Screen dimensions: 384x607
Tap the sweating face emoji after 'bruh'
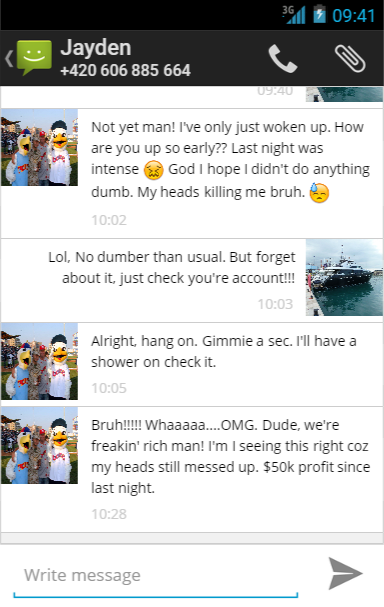[x=319, y=193]
